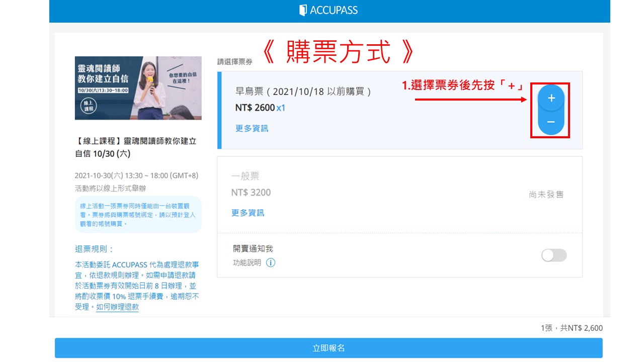Click the light blue online activity notice box

pos(138,215)
